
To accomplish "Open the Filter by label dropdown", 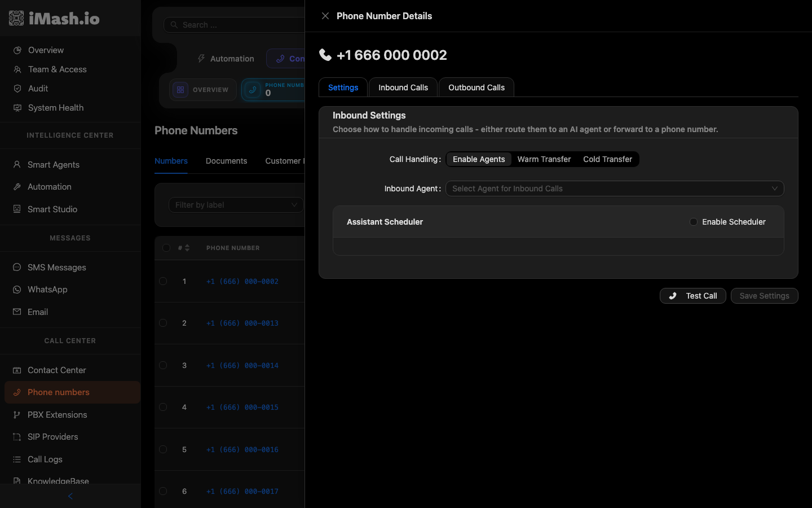I will [x=236, y=205].
